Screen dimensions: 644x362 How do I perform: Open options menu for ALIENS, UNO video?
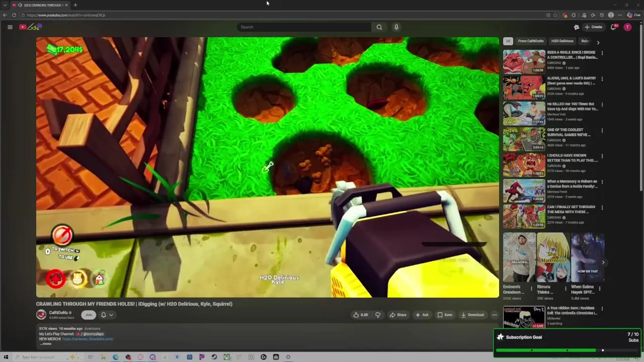602,79
